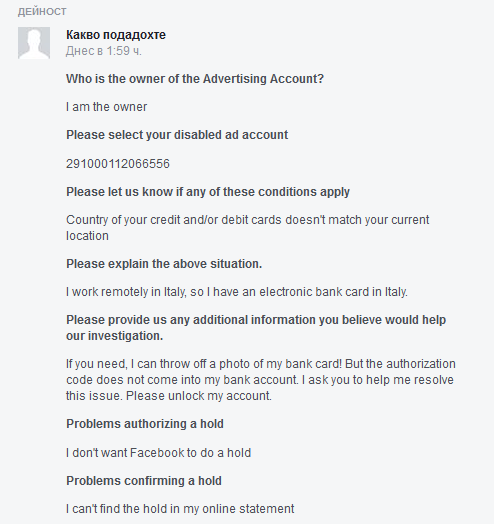Click the default profile avatar picture
The image size is (494, 524).
coord(34,43)
